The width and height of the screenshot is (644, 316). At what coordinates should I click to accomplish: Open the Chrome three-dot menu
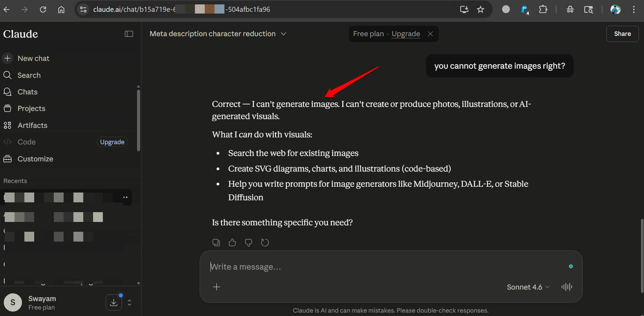[634, 9]
